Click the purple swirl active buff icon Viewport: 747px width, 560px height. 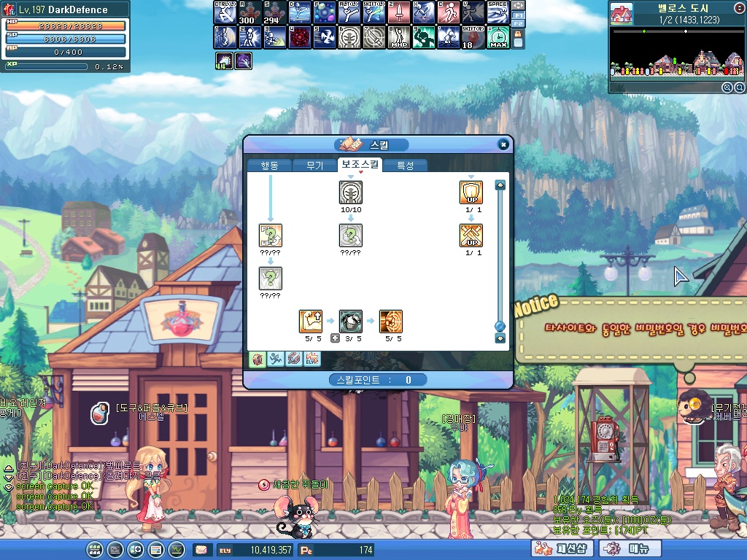tap(244, 61)
